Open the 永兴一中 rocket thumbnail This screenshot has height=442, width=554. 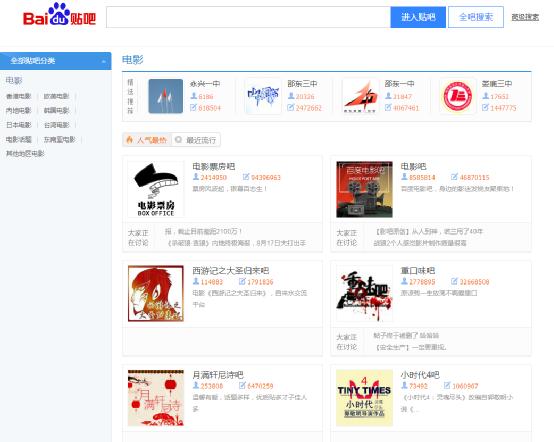click(x=166, y=96)
